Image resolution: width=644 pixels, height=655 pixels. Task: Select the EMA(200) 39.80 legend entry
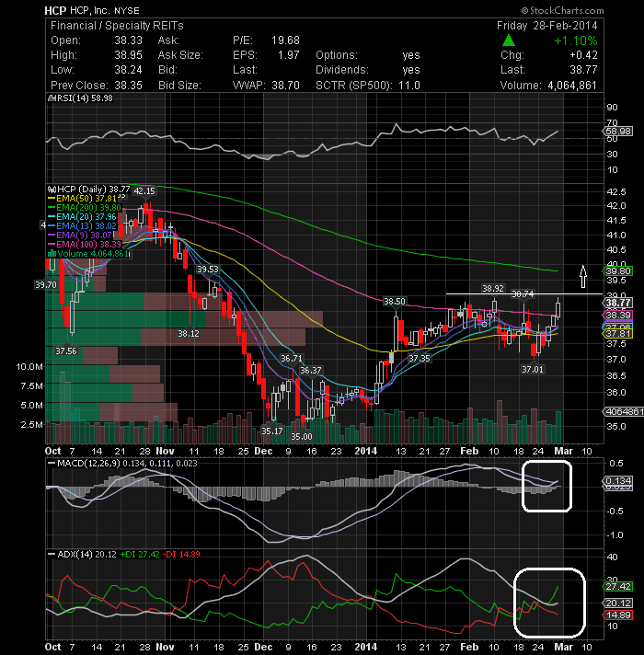point(85,208)
